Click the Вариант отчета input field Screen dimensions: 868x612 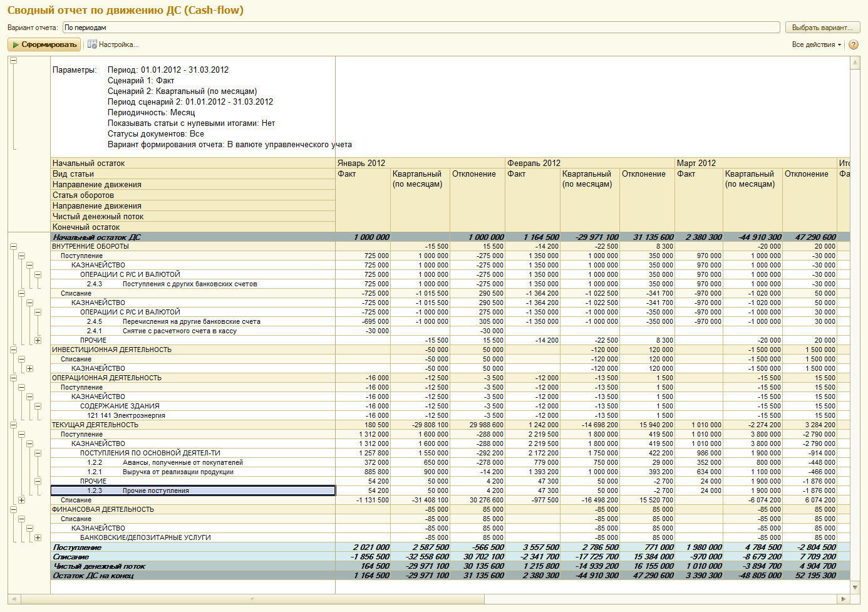tap(421, 28)
